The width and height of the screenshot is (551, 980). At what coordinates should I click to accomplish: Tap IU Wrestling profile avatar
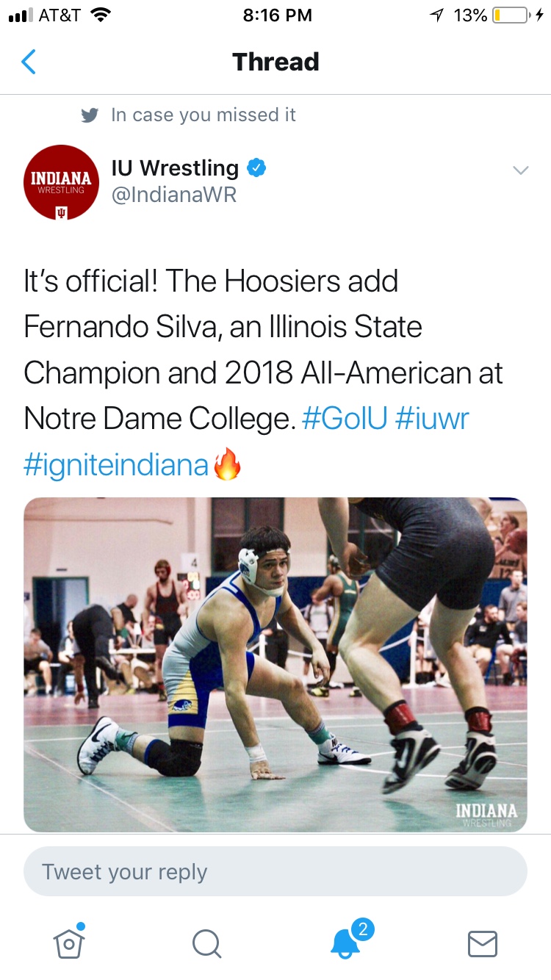tap(61, 182)
